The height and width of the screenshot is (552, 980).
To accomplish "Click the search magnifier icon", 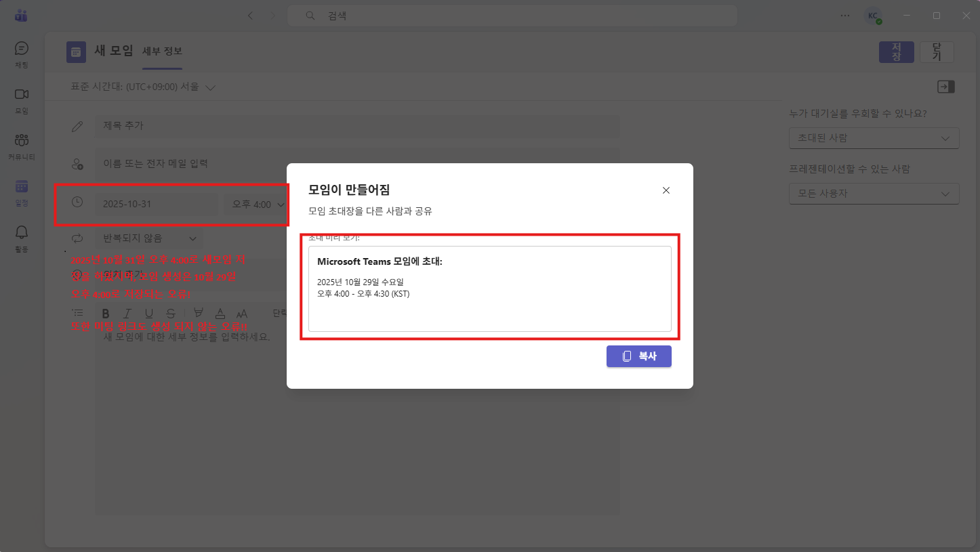I will tap(310, 16).
